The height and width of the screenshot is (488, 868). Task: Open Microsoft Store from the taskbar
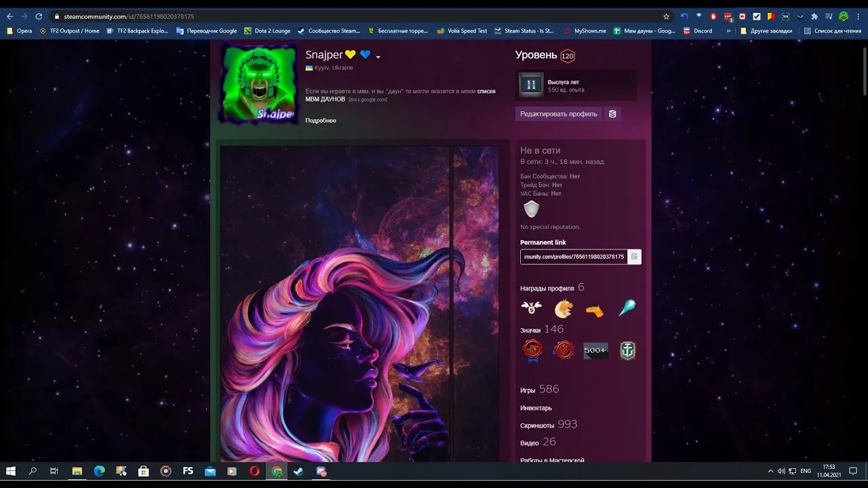point(143,471)
